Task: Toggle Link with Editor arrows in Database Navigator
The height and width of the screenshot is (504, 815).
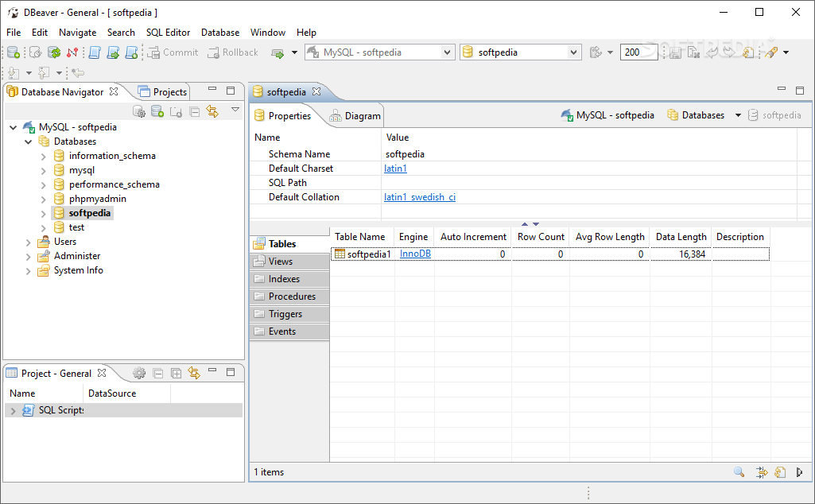Action: [x=212, y=111]
